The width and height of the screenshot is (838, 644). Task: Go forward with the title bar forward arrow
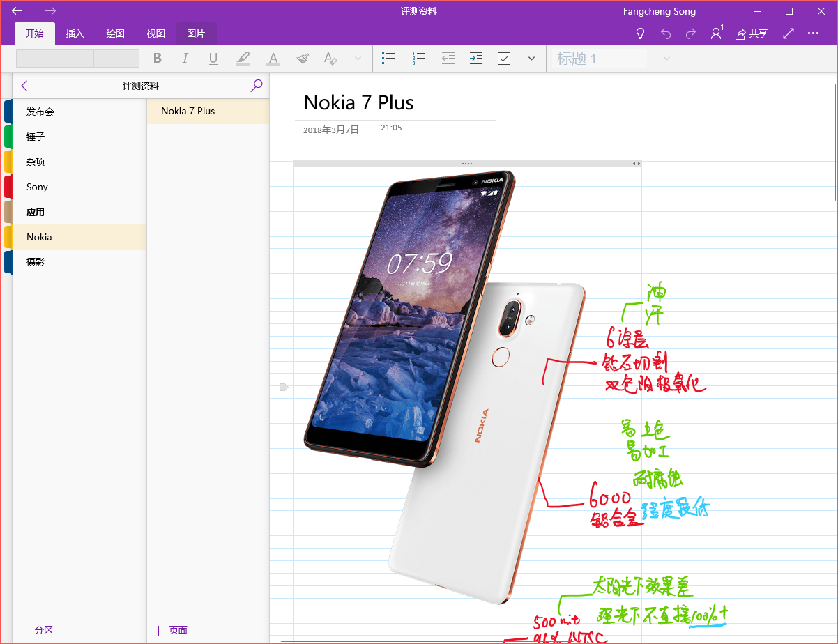tap(50, 11)
